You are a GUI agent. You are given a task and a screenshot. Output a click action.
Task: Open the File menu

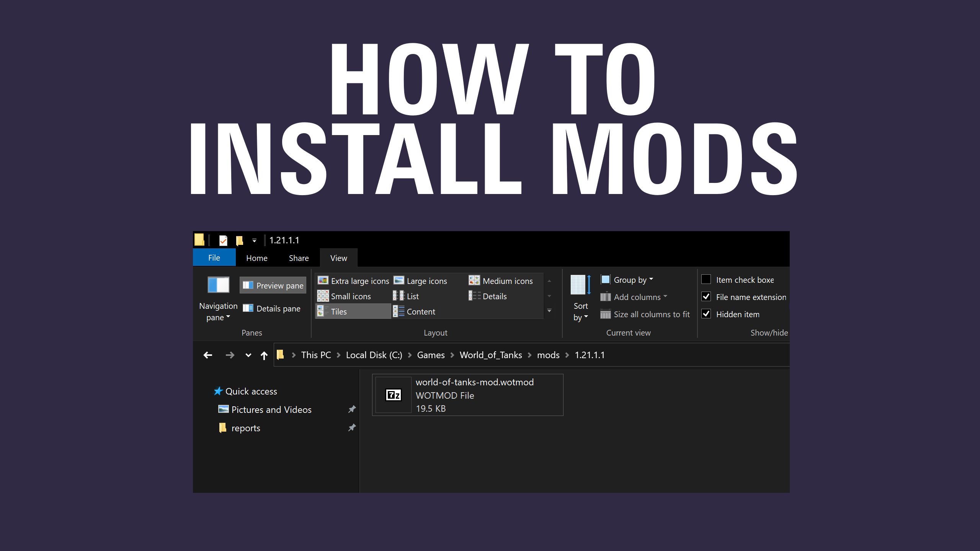click(214, 258)
